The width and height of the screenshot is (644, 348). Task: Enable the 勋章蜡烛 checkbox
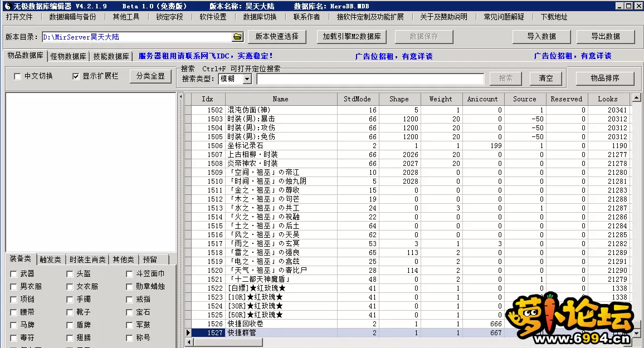coord(129,287)
